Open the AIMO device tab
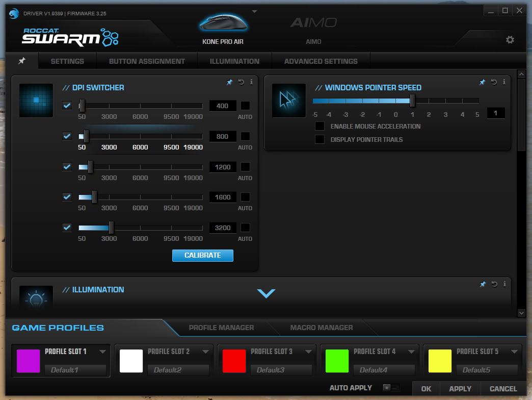The height and width of the screenshot is (400, 532). pos(313,31)
